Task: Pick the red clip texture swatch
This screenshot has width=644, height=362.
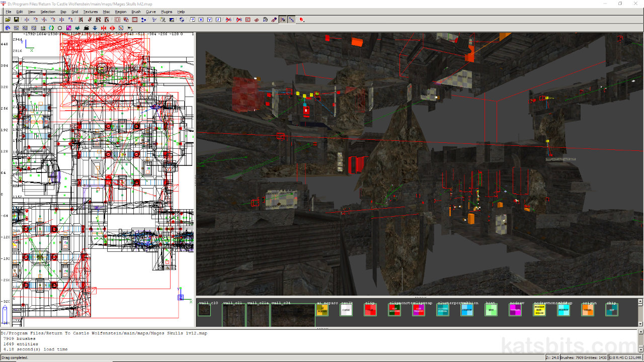Action: click(x=370, y=310)
